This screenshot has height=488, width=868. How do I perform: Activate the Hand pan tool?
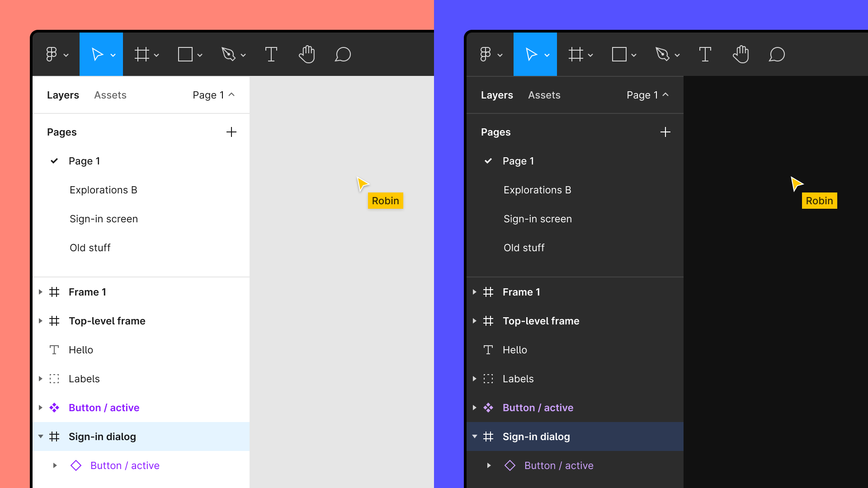(307, 54)
